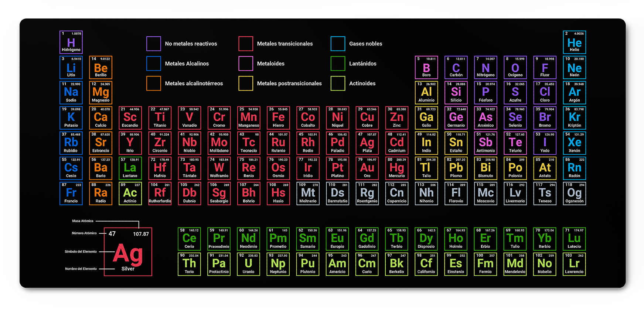The height and width of the screenshot is (311, 644).
Task: Click the Mercurio (Hg) element tile
Action: tap(396, 168)
